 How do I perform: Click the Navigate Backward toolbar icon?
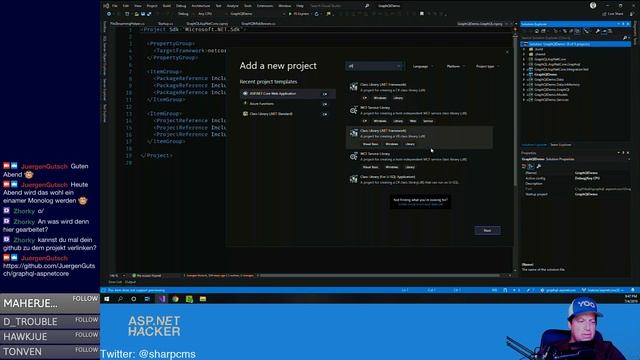(x=109, y=14)
